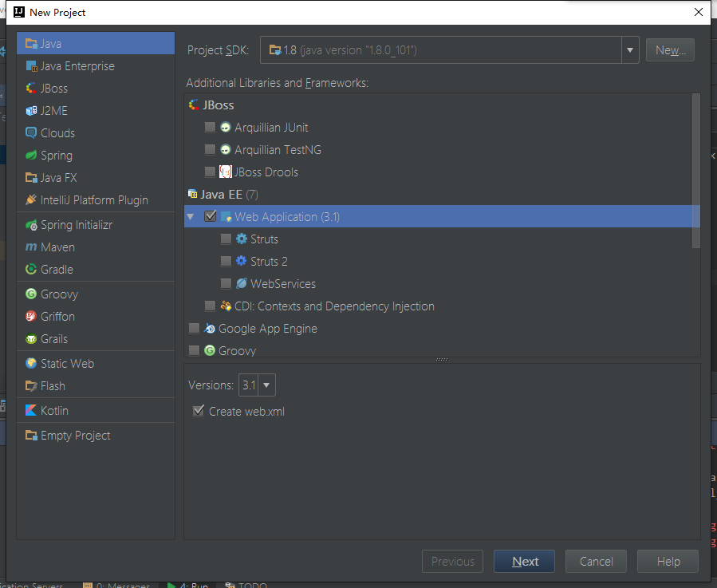Click the Project SDK combo box field
The width and height of the screenshot is (717, 588).
coord(450,50)
